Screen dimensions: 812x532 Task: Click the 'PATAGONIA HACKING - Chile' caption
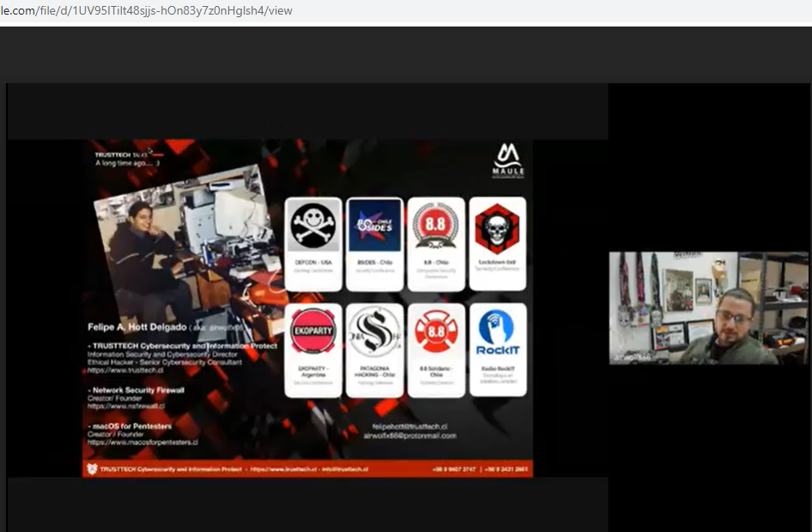(375, 372)
